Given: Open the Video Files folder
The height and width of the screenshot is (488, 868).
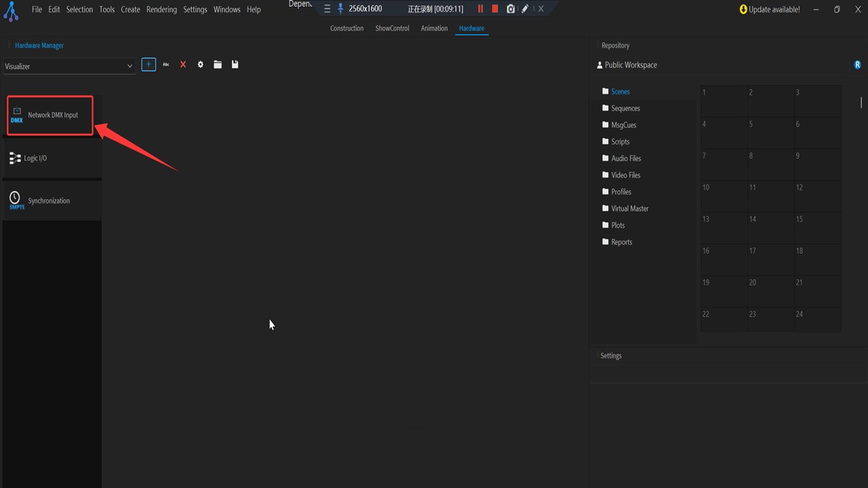Looking at the screenshot, I should tap(625, 175).
